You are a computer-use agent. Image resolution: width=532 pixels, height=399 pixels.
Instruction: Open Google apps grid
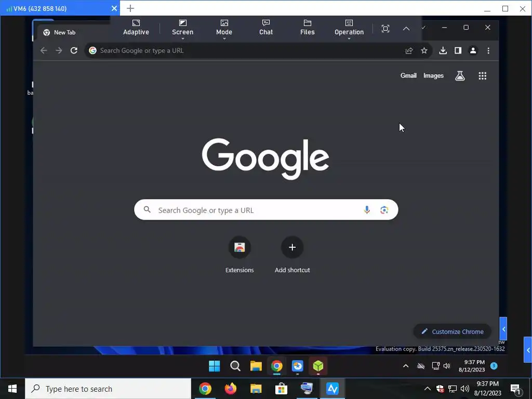pyautogui.click(x=483, y=76)
